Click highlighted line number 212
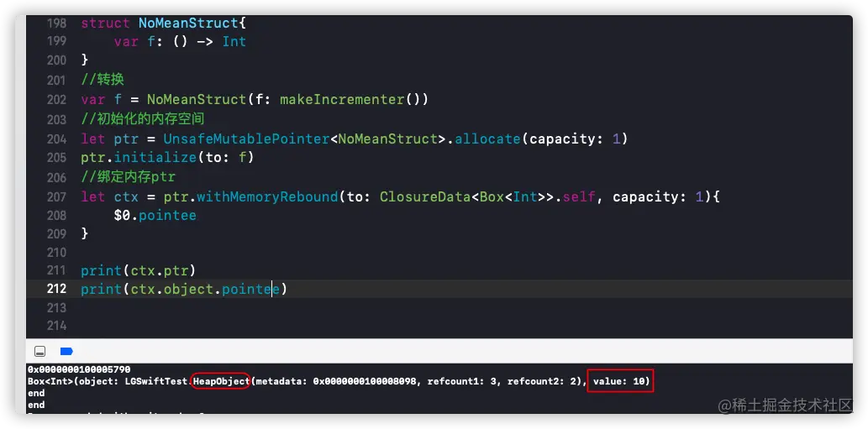The image size is (868, 429). pyautogui.click(x=57, y=289)
